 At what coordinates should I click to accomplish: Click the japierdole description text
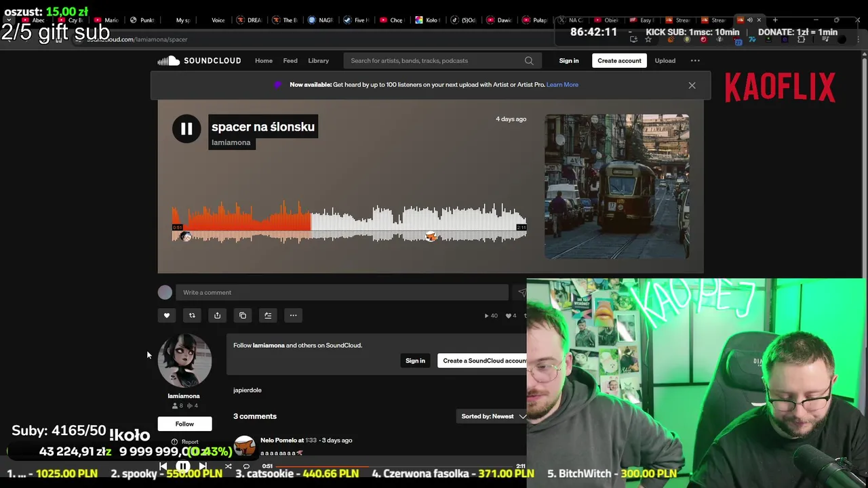(248, 390)
